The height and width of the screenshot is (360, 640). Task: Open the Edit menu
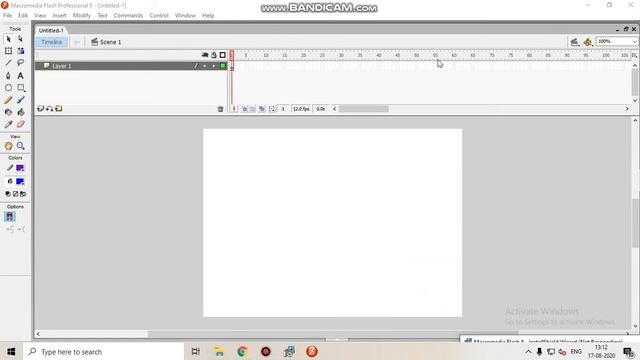coord(23,16)
